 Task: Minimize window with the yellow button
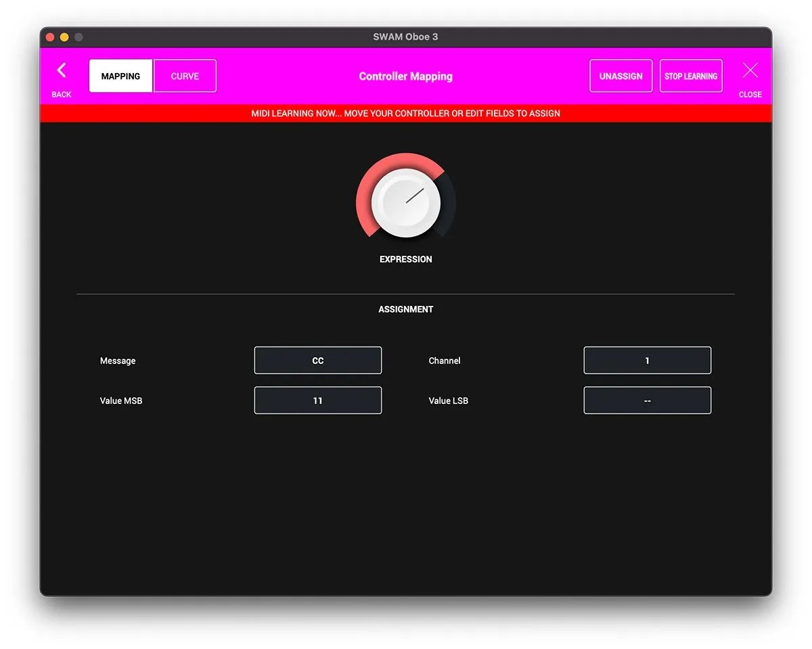click(64, 37)
